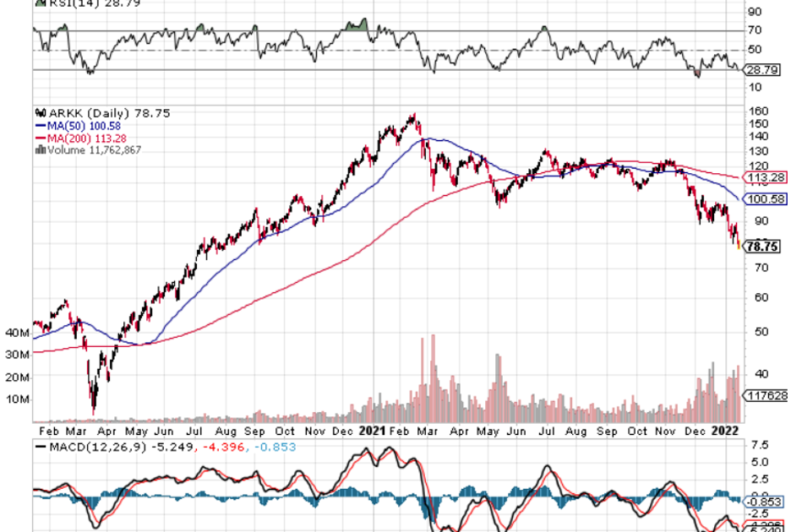The image size is (791, 532).
Task: Click the black line marker before MACD(12,26,9)
Action: [x=38, y=448]
